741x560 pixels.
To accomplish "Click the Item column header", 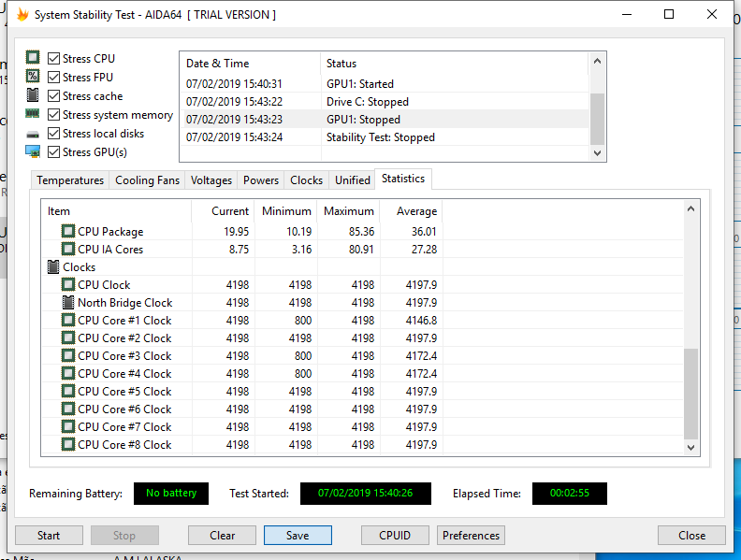I will 116,211.
